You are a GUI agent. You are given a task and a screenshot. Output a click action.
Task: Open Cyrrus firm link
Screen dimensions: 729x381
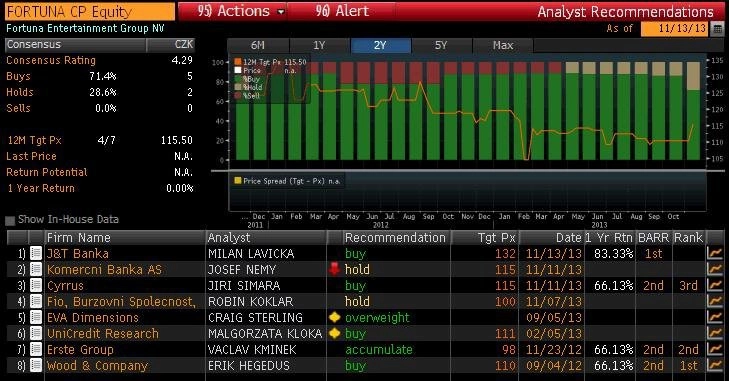tap(65, 286)
